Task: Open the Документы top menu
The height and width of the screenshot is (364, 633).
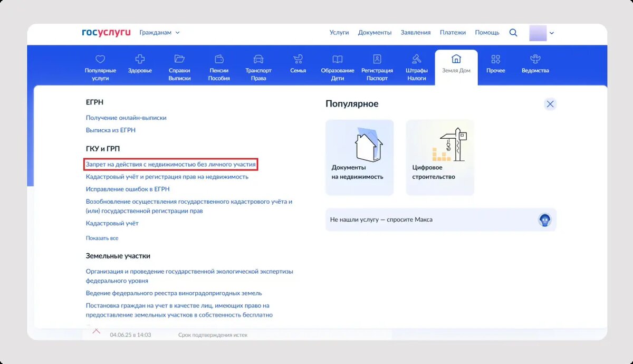Action: coord(375,33)
